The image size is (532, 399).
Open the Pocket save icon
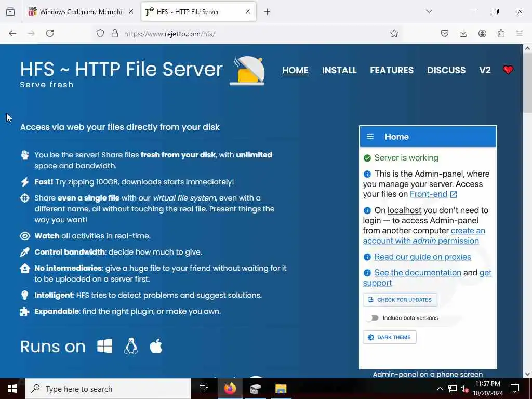click(445, 33)
